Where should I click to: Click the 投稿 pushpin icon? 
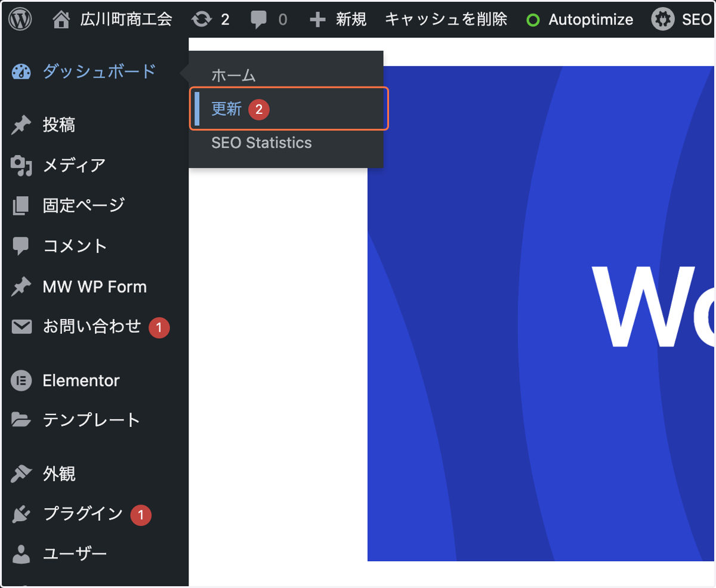coord(21,125)
